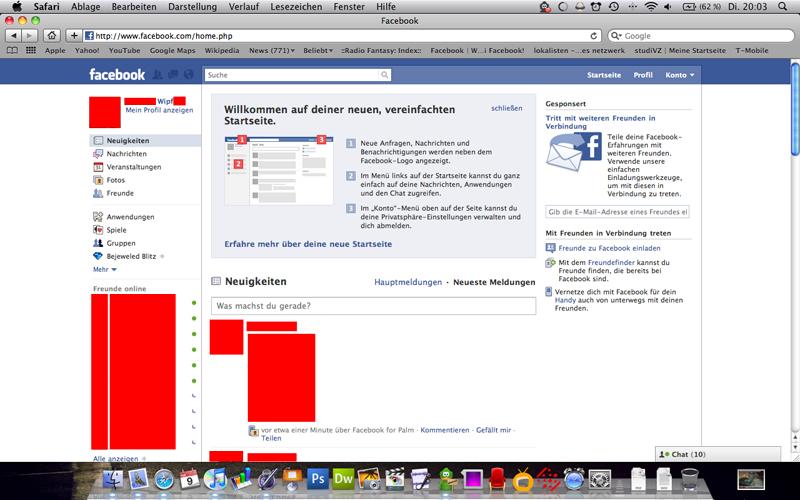This screenshot has height=500, width=800.
Task: Open the bookmarks book icon in bookmarks bar
Action: pyautogui.click(x=12, y=51)
